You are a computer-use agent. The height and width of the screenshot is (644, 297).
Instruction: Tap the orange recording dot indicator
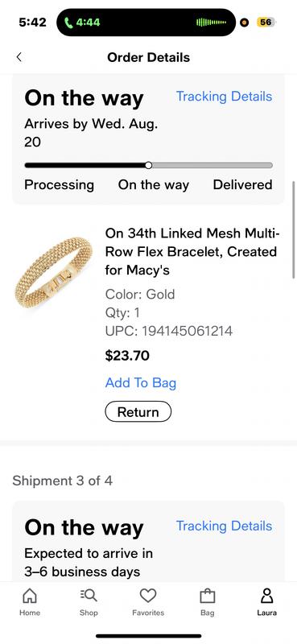[x=245, y=23]
